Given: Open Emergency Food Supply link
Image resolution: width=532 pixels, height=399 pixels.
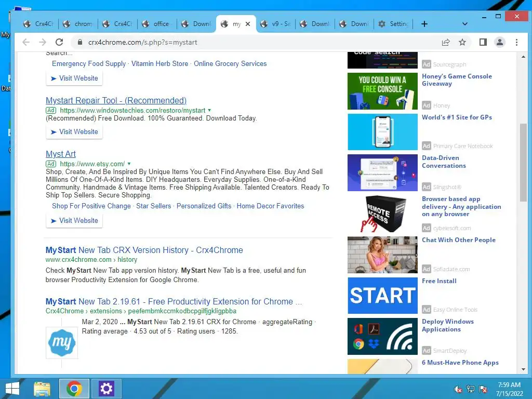Looking at the screenshot, I should coord(89,63).
